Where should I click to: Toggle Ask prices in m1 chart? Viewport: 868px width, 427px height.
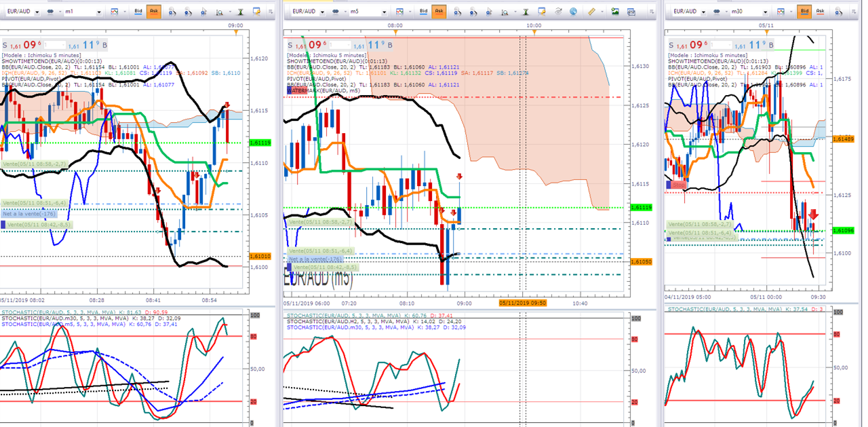[154, 12]
